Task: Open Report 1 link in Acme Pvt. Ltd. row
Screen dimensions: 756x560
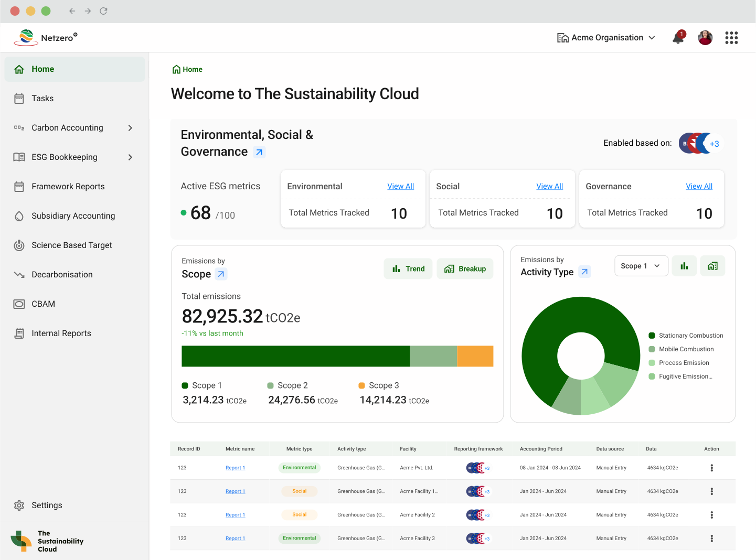Action: tap(235, 468)
